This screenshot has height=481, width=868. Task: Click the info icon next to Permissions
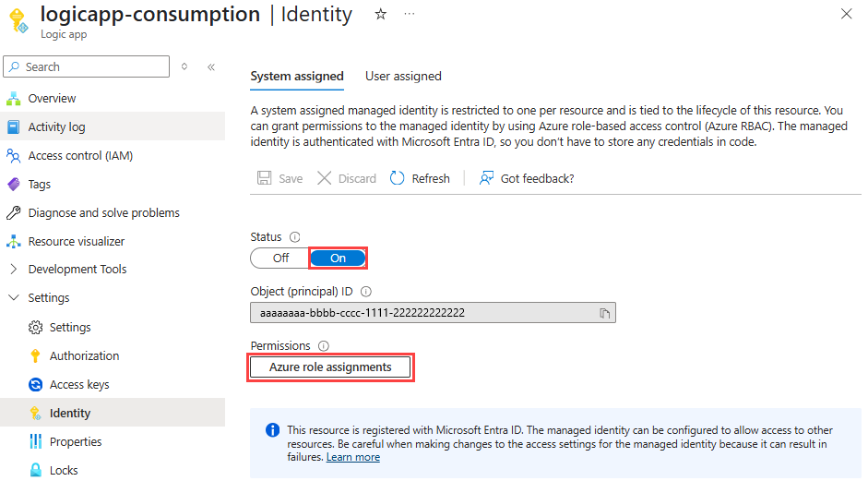click(324, 346)
